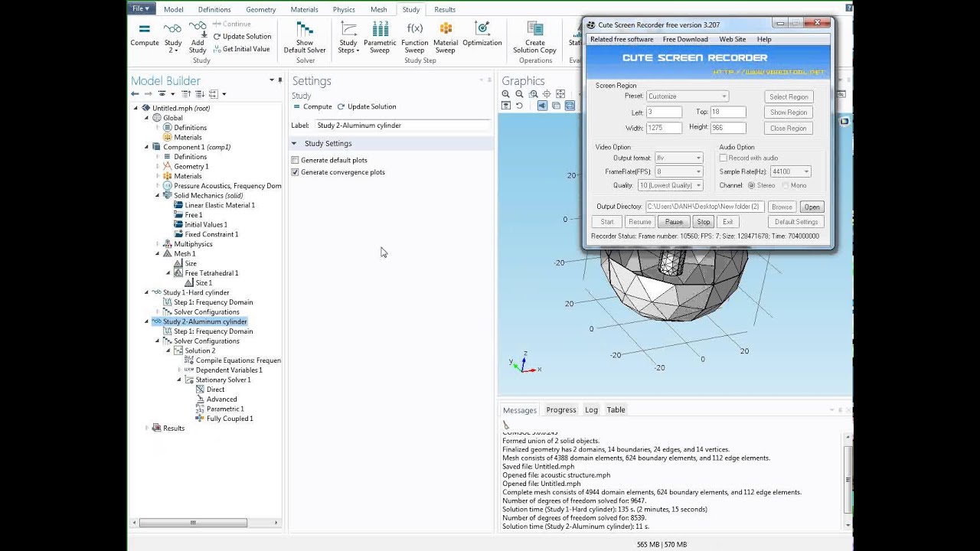Click Update Solution in Settings panel
The image size is (980, 551).
tap(367, 106)
